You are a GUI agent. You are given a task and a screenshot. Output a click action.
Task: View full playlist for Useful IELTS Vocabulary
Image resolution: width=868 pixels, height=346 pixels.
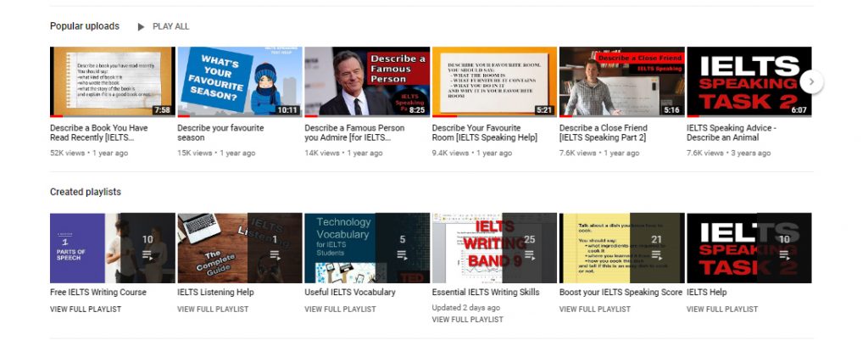point(340,310)
